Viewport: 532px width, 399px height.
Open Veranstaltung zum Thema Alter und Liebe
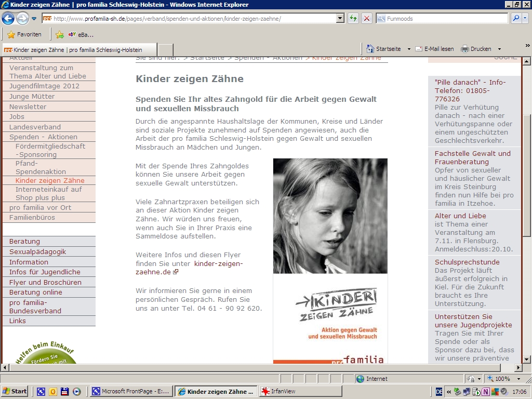tap(47, 72)
